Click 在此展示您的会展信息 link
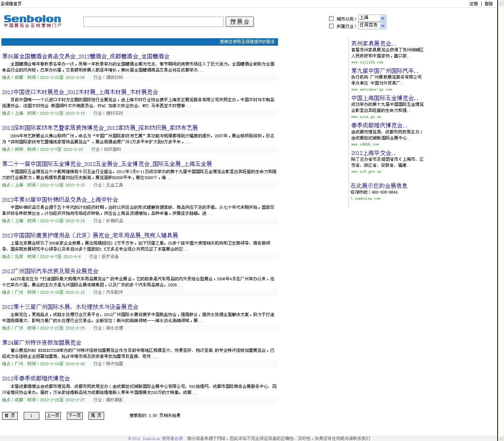 click(379, 185)
